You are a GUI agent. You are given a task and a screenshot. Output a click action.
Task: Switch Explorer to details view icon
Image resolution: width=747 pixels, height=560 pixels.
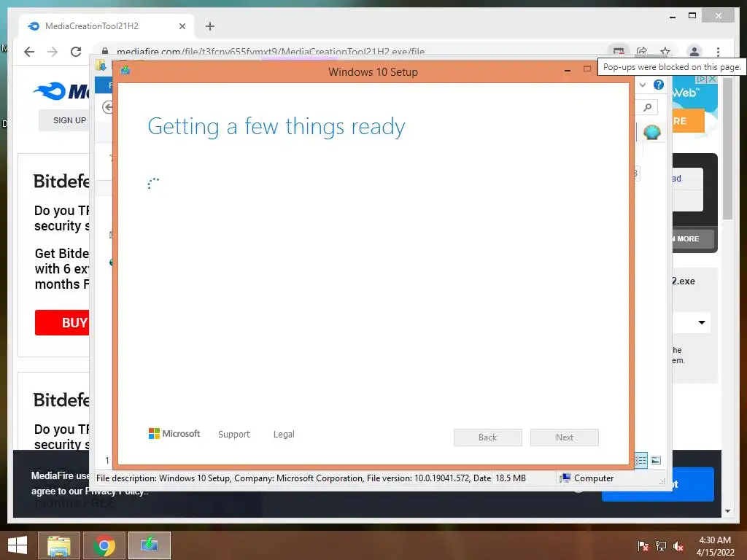641,460
